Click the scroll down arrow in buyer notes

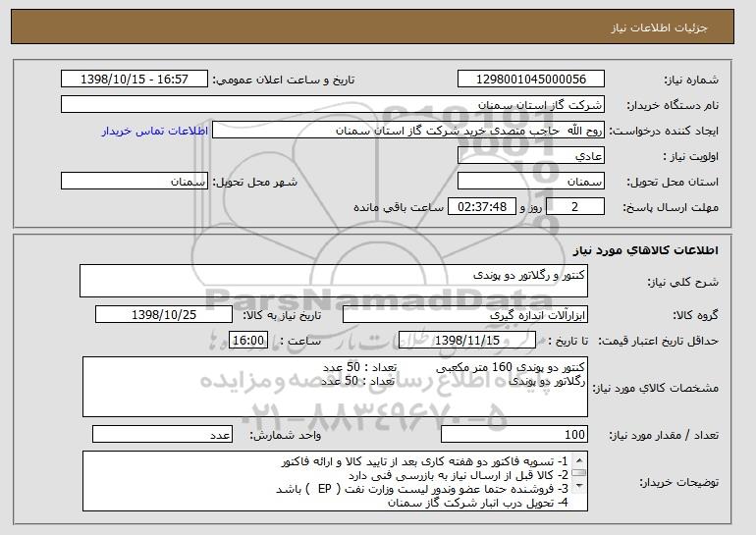click(579, 486)
